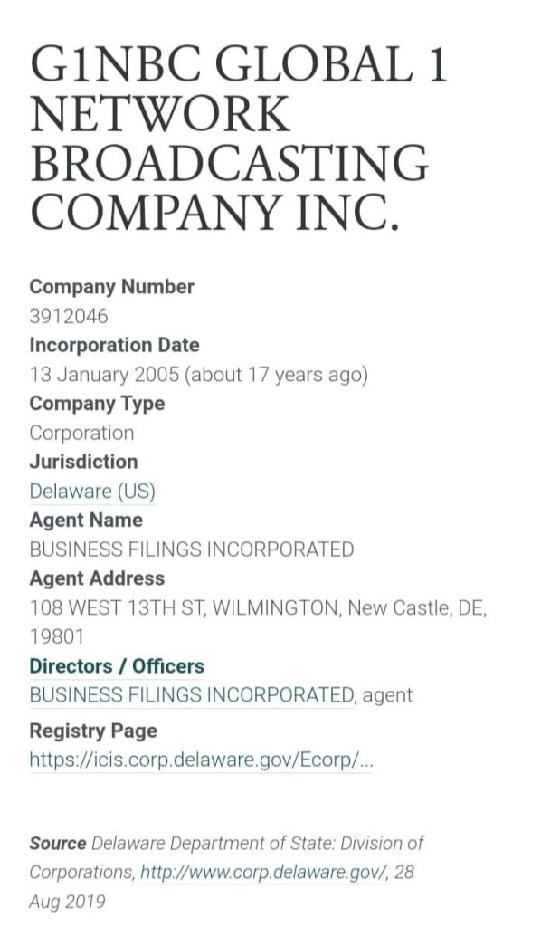Image resolution: width=560 pixels, height=927 pixels.
Task: Visit the icis.corp.delaware.gov registry page link
Action: (201, 760)
